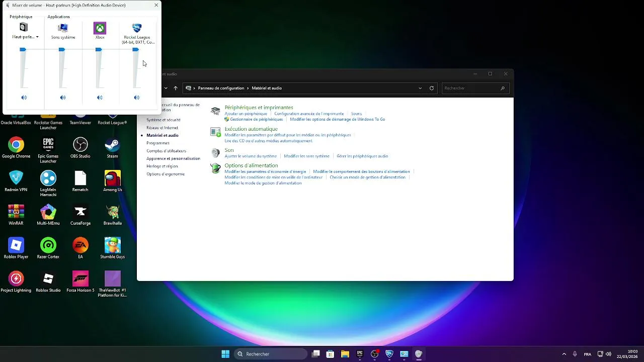Open Exécution automatique heading
This screenshot has height=362, width=644.
251,129
